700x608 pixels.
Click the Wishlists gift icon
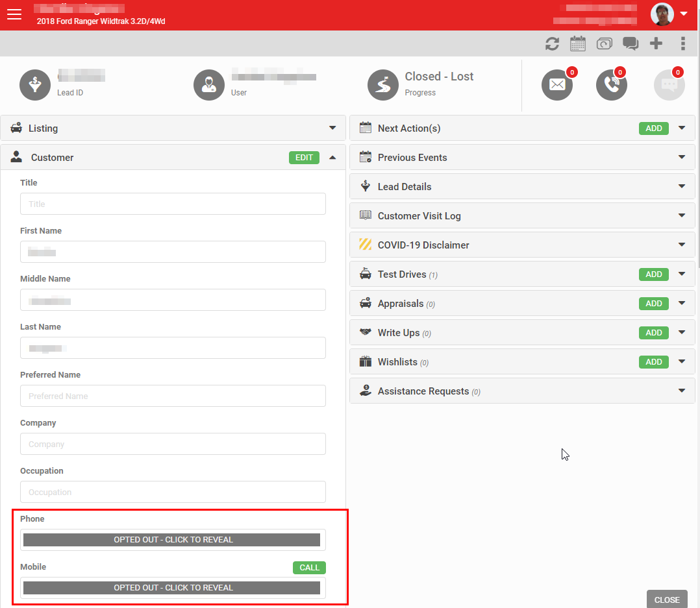pyautogui.click(x=365, y=361)
